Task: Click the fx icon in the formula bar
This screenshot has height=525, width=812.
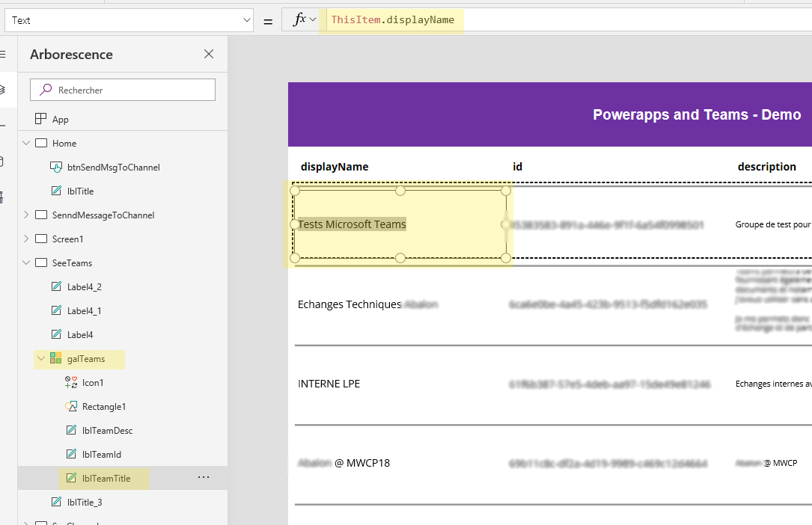Action: (297, 20)
